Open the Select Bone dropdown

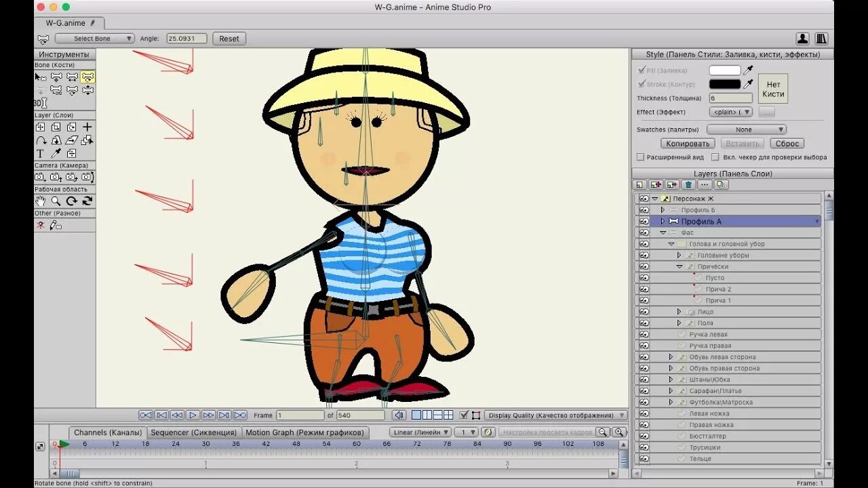click(95, 39)
